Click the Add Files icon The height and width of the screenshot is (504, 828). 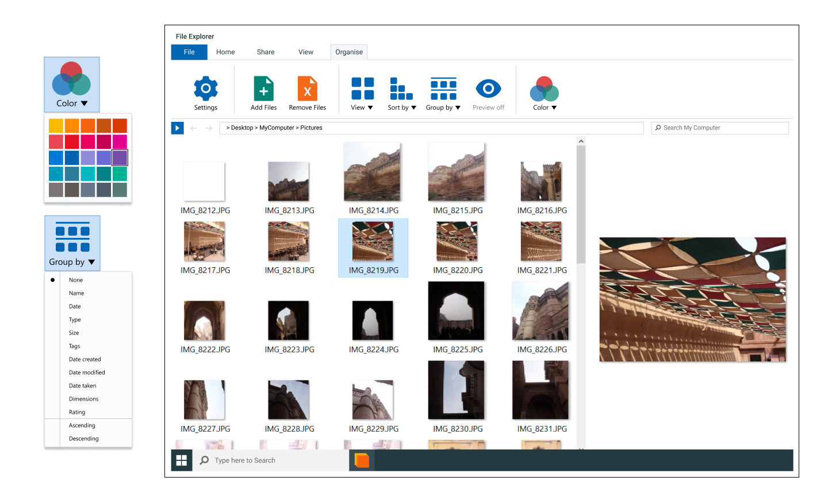(263, 89)
